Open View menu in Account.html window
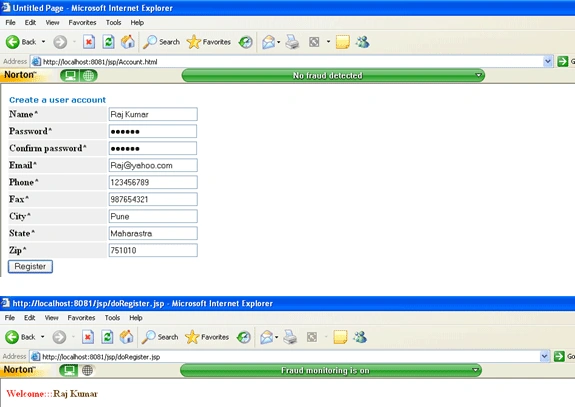The height and width of the screenshot is (407, 575). coord(52,23)
